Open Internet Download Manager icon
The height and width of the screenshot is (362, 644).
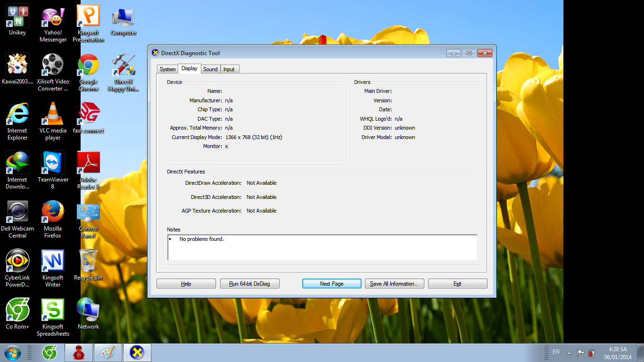(17, 171)
